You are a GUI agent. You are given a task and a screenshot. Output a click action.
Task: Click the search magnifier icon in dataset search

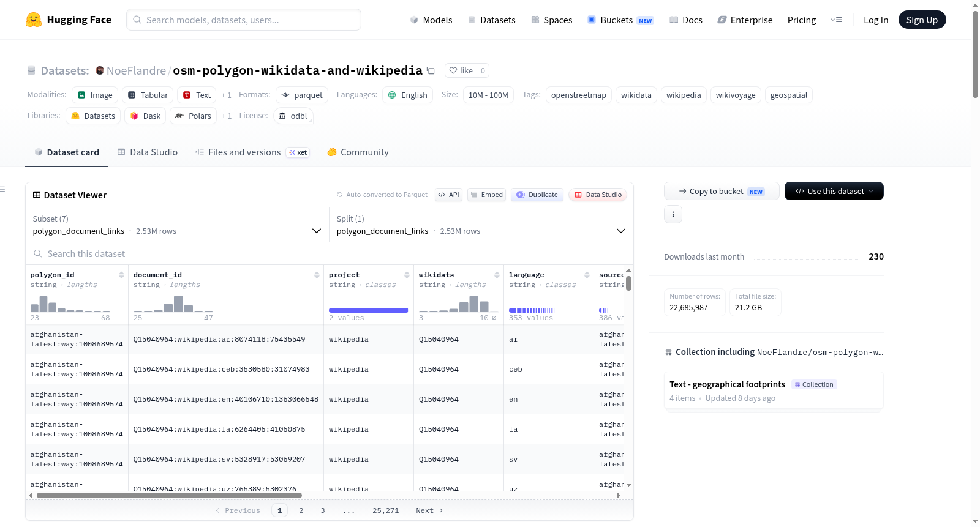[x=38, y=253]
